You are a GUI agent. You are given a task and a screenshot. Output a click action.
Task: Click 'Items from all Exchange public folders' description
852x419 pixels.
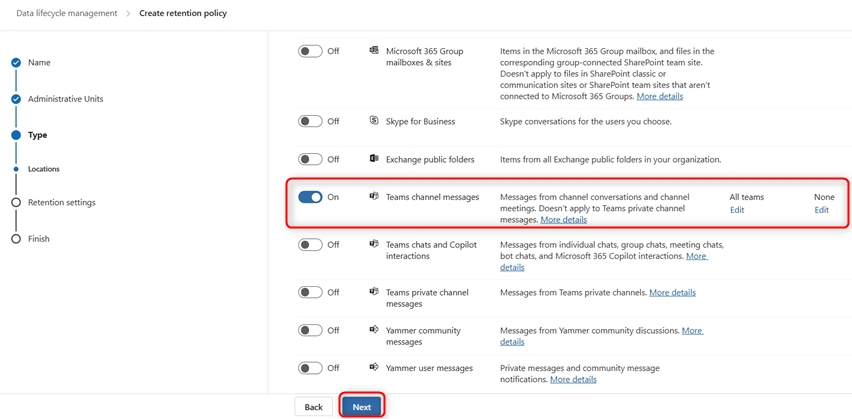610,159
